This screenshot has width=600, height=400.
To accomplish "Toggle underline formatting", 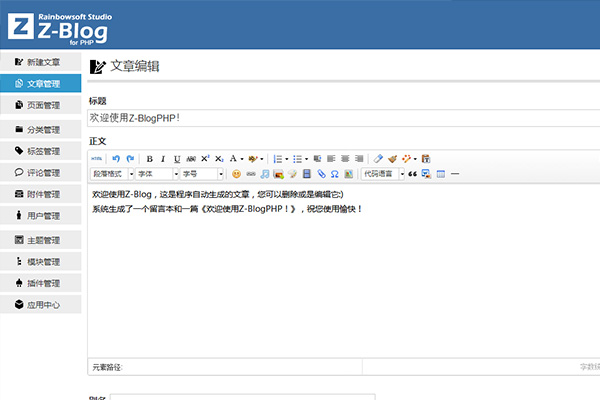I will tap(177, 158).
